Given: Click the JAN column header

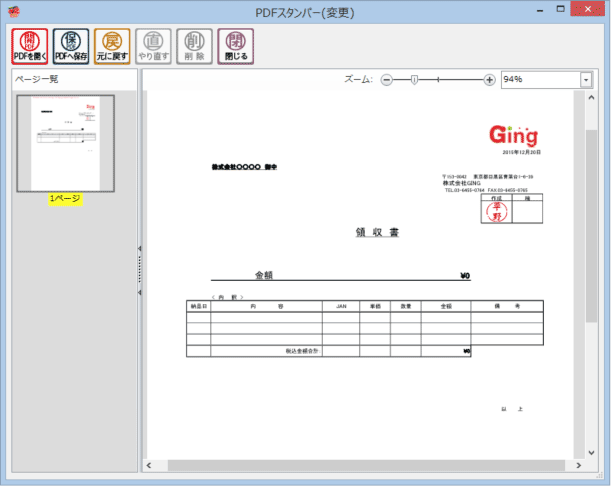Looking at the screenshot, I should [341, 306].
